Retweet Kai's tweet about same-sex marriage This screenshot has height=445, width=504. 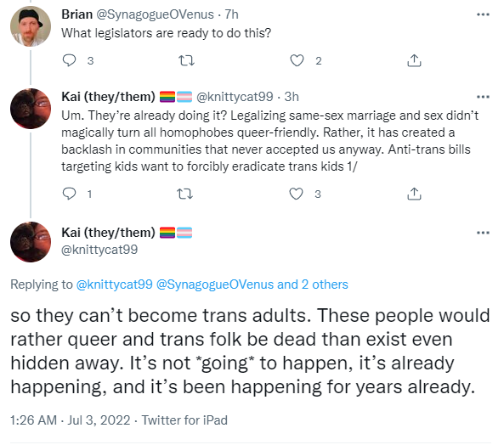185,194
